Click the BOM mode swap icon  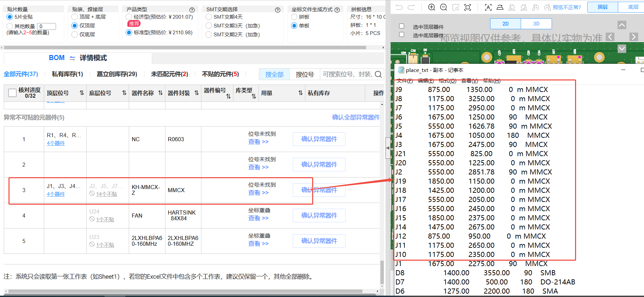(72, 58)
